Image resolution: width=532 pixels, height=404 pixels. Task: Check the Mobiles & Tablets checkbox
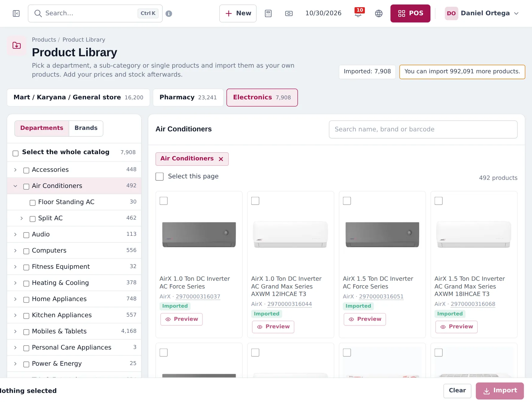(26, 332)
